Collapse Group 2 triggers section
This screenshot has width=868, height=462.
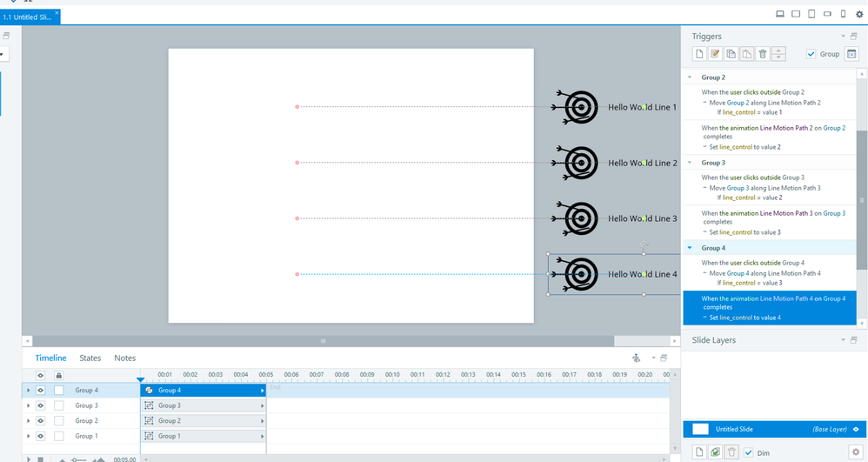pyautogui.click(x=690, y=77)
